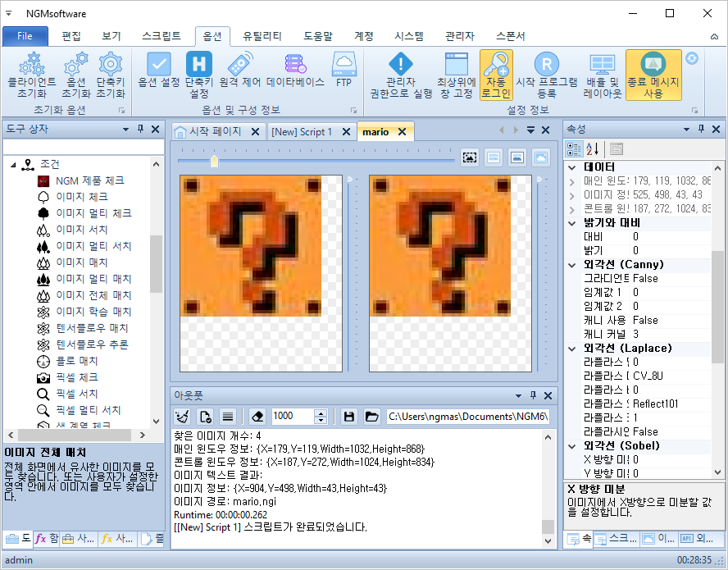Collapse the 조건 tree node
Screen dimensions: 728x570
[13, 165]
